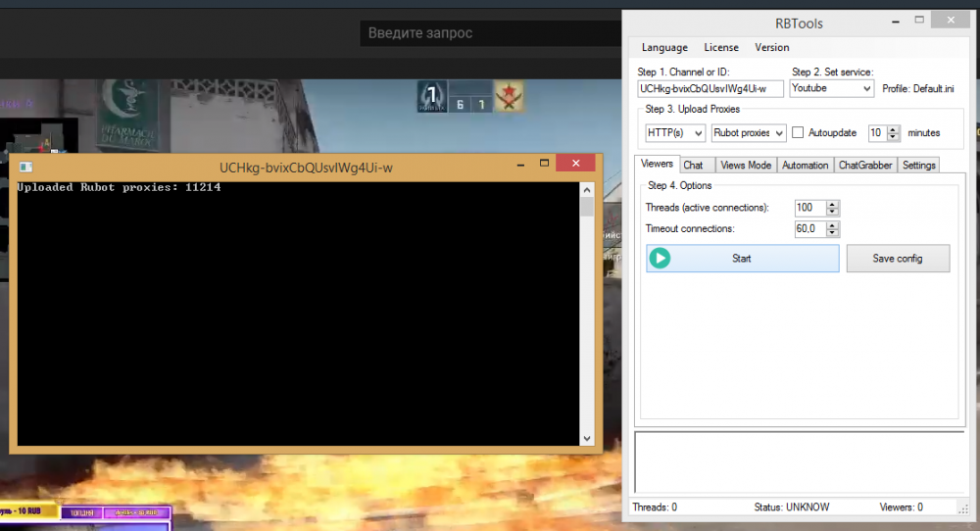Open the Version menu
Image resolution: width=980 pixels, height=531 pixels.
(x=771, y=47)
